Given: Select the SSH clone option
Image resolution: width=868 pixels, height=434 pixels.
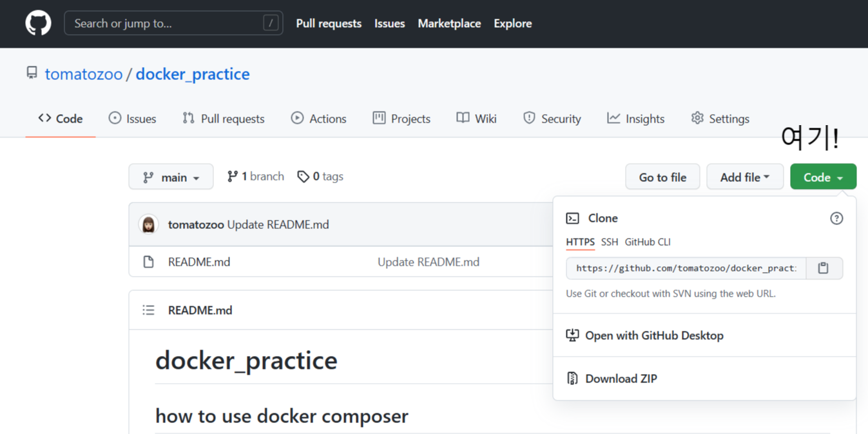Looking at the screenshot, I should pos(610,242).
